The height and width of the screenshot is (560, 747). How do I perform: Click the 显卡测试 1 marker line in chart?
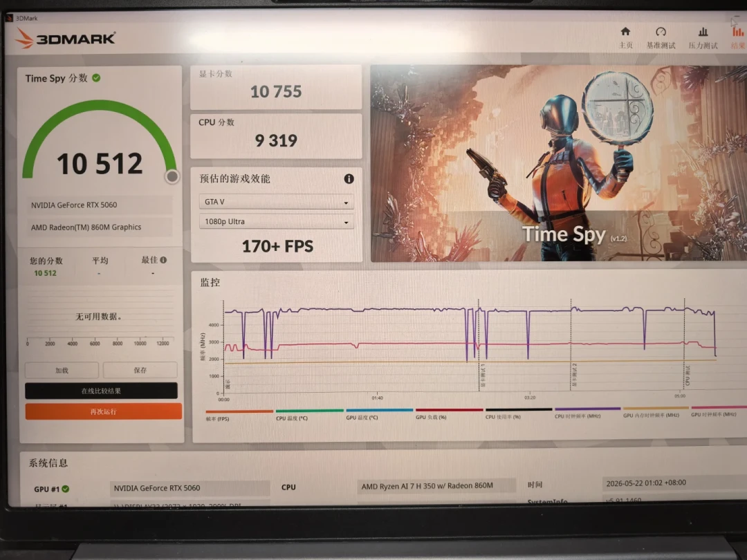[x=479, y=345]
